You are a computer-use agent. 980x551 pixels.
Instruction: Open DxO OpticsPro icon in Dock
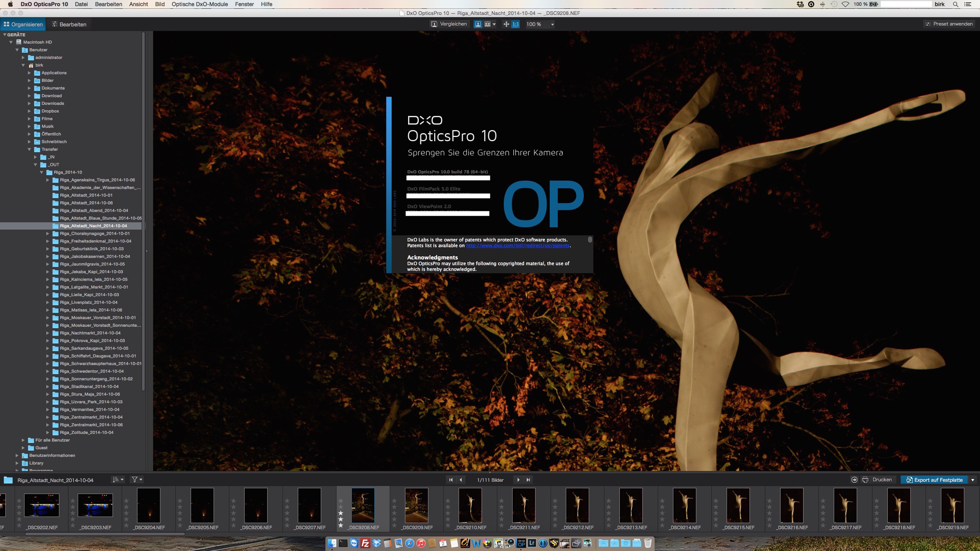[521, 543]
